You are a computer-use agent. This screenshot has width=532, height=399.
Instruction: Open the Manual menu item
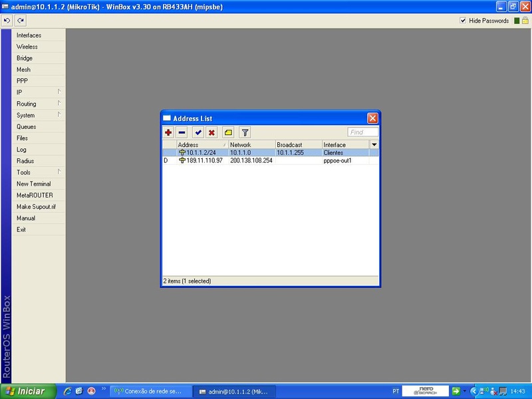39,218
